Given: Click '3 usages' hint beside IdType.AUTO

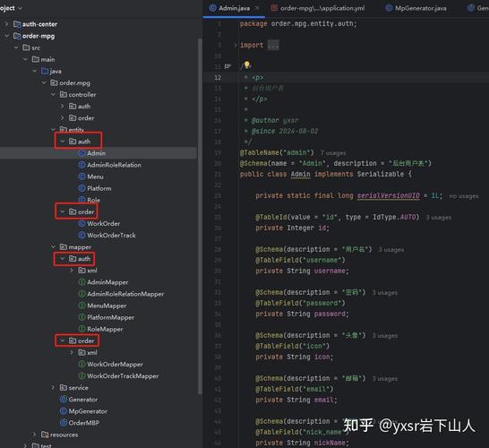Looking at the screenshot, I should [x=439, y=218].
